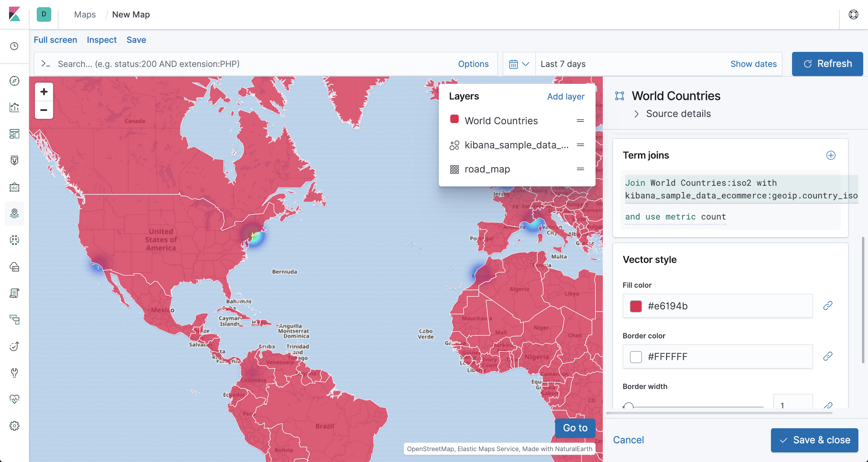868x462 pixels.
Task: Open the date quick menu calendar dropdown
Action: click(519, 64)
